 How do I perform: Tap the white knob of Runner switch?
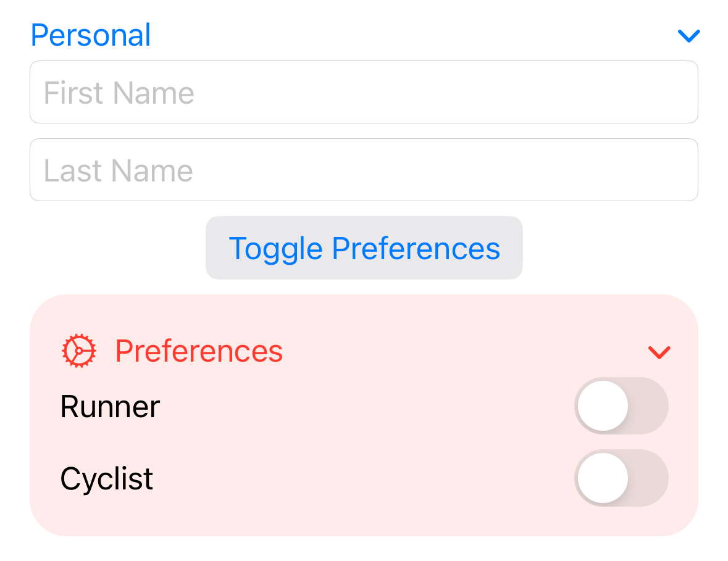pos(603,406)
